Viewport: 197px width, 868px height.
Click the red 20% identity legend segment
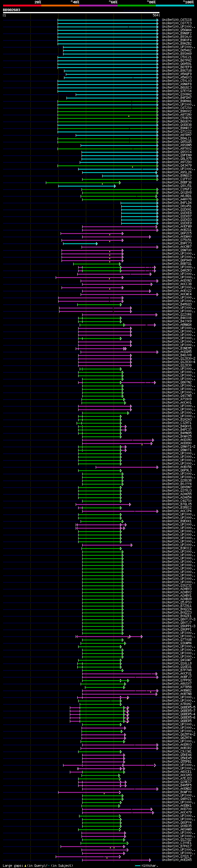pos(22,6)
